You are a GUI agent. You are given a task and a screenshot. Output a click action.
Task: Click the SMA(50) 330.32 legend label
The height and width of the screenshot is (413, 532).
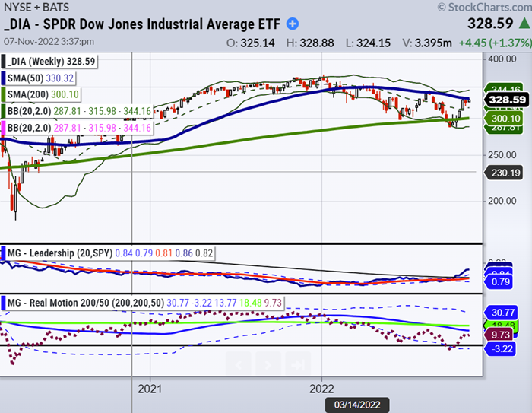40,78
